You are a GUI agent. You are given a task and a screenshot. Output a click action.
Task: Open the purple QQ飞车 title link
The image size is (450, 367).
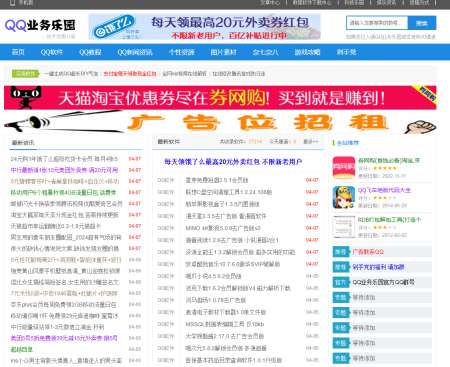coord(384,190)
